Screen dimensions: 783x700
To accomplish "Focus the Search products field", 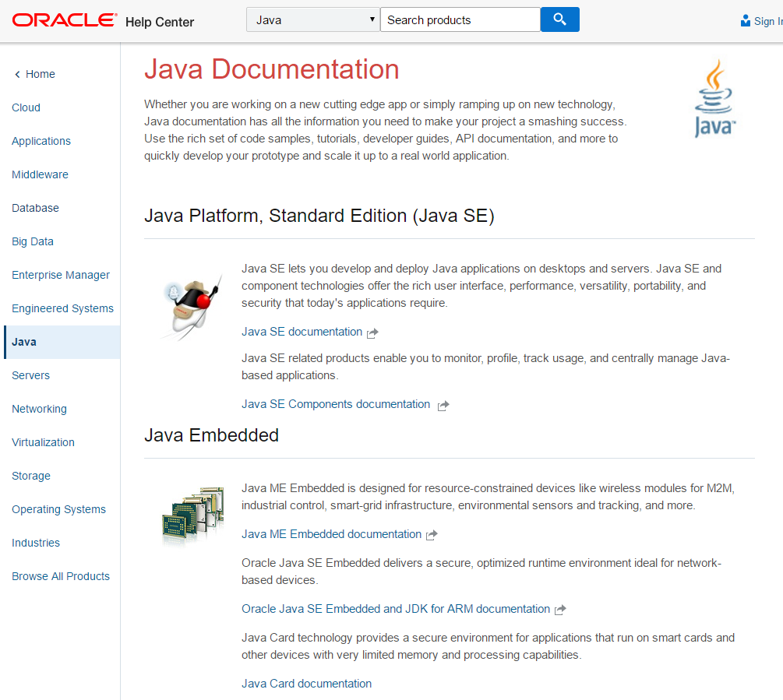I will 460,20.
